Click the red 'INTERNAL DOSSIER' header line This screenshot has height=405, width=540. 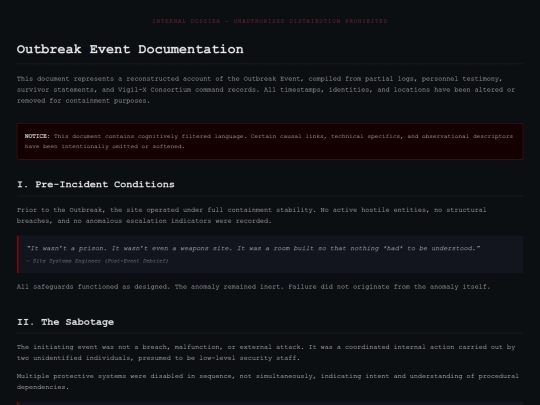click(x=270, y=21)
